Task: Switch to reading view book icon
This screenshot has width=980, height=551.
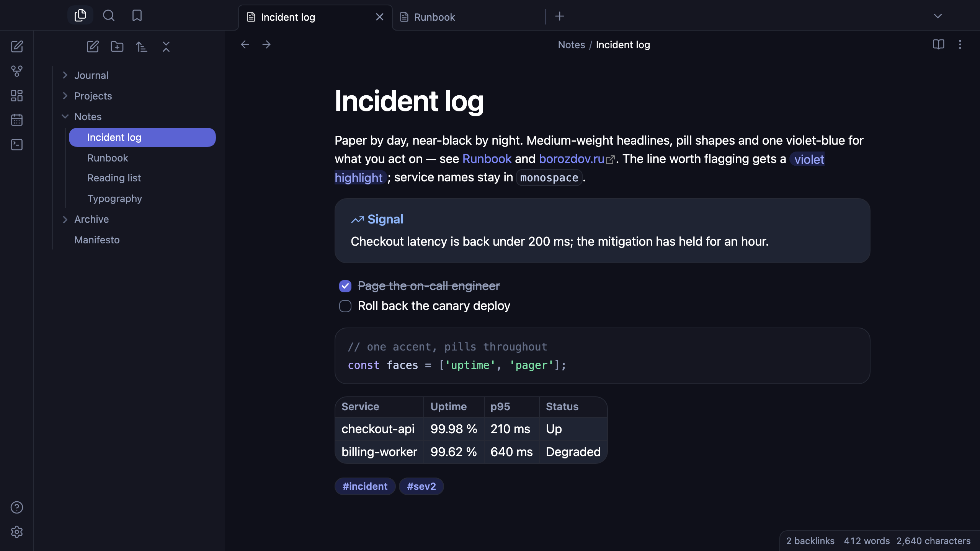Action: (939, 45)
